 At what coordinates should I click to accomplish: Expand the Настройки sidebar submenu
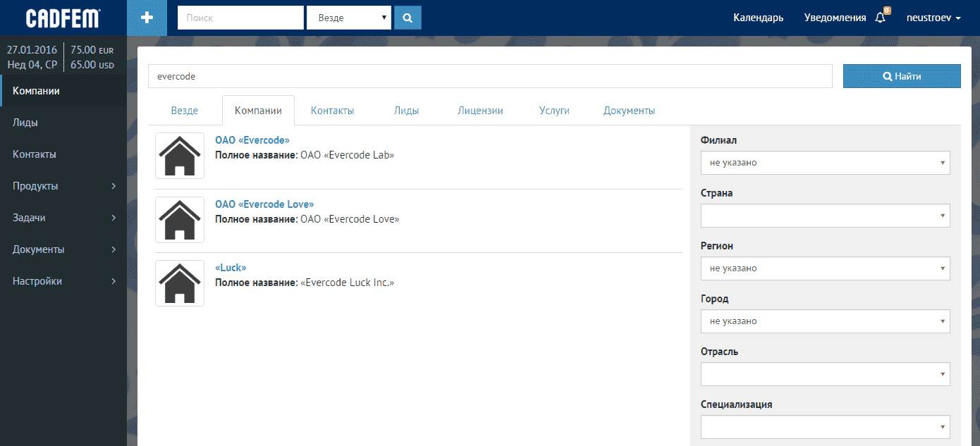pos(63,281)
